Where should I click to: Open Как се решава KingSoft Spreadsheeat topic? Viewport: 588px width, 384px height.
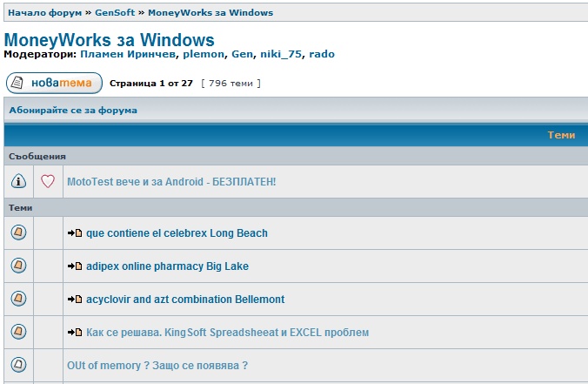click(x=228, y=333)
